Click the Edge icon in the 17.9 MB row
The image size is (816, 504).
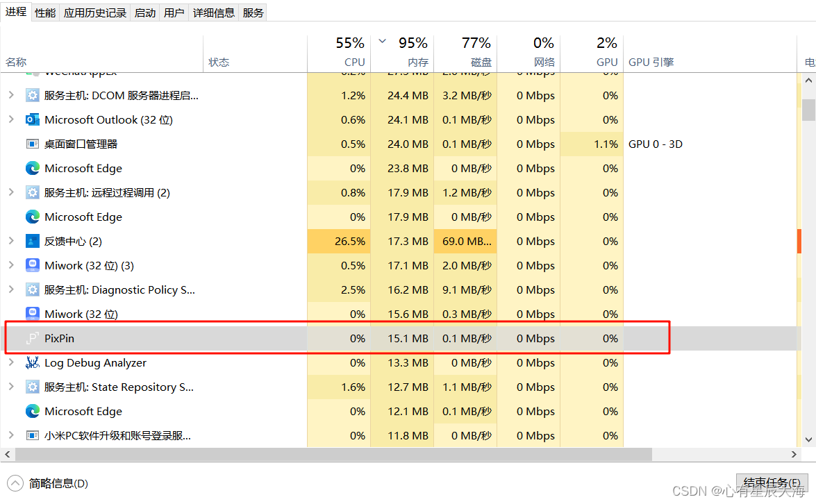click(32, 217)
